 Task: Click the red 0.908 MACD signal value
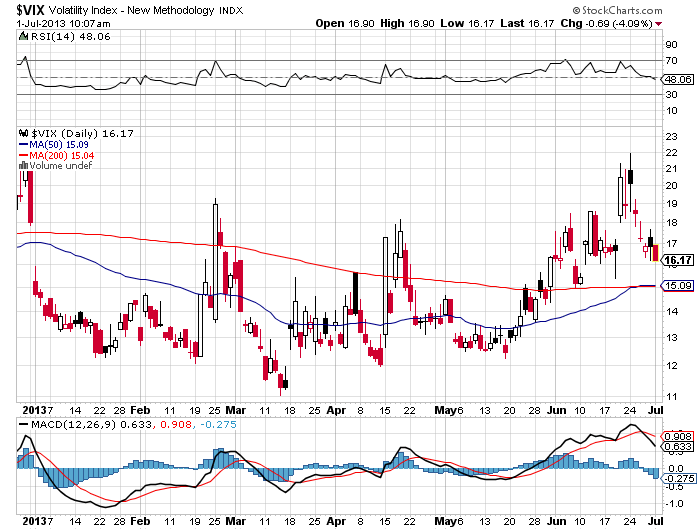tap(176, 424)
